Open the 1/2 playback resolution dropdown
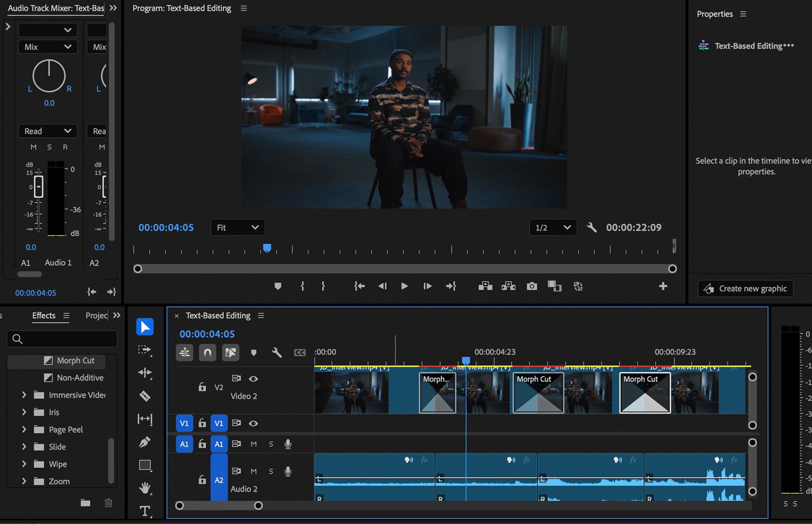 pos(553,227)
